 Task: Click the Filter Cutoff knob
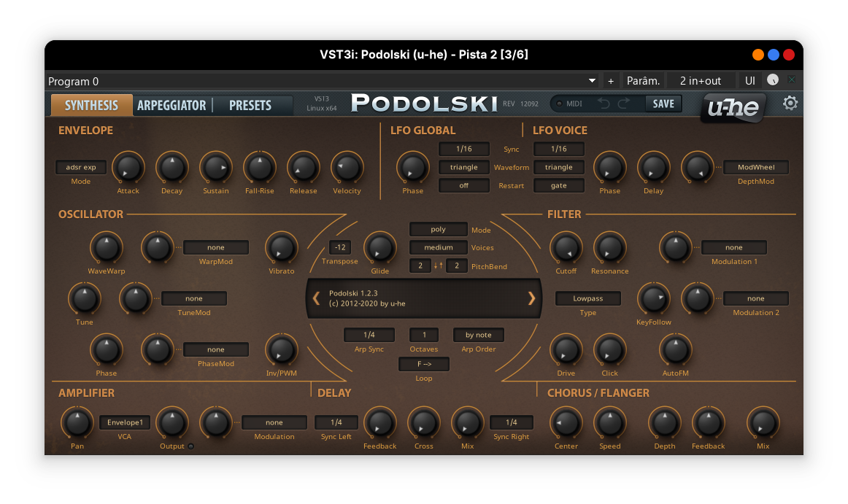click(x=566, y=248)
